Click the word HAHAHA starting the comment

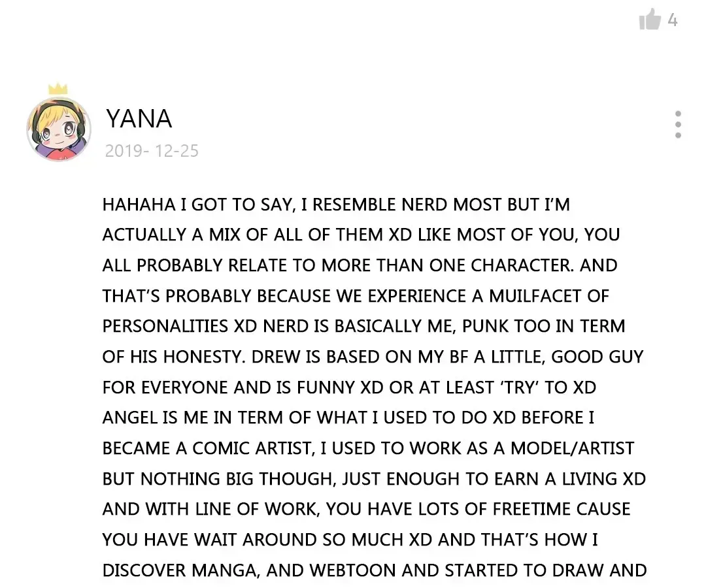(139, 204)
